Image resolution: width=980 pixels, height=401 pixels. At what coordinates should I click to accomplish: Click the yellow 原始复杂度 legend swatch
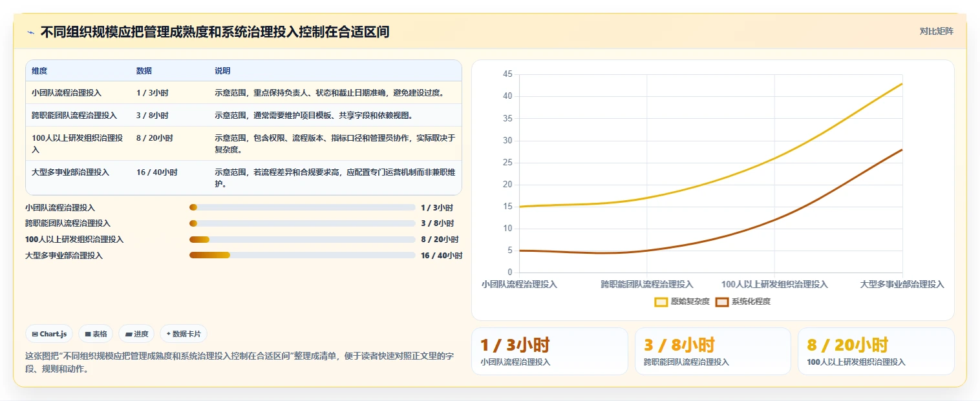tap(661, 302)
